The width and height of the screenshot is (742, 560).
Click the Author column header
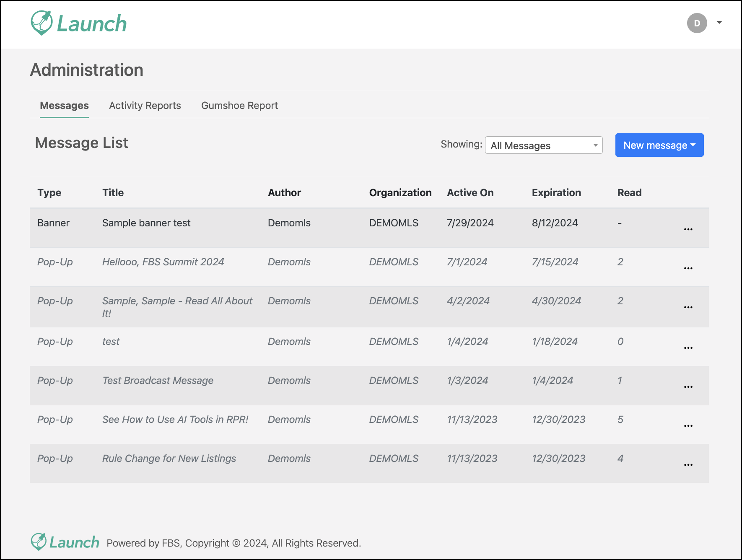[284, 193]
